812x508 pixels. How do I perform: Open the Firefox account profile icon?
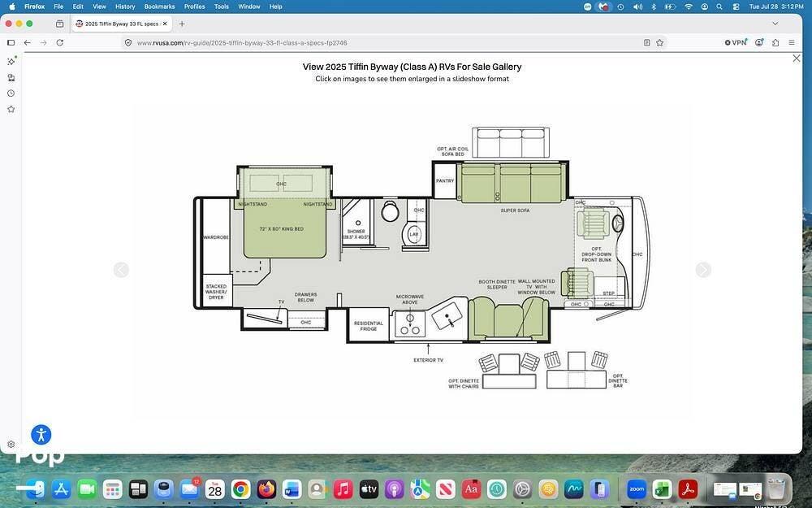click(x=759, y=42)
